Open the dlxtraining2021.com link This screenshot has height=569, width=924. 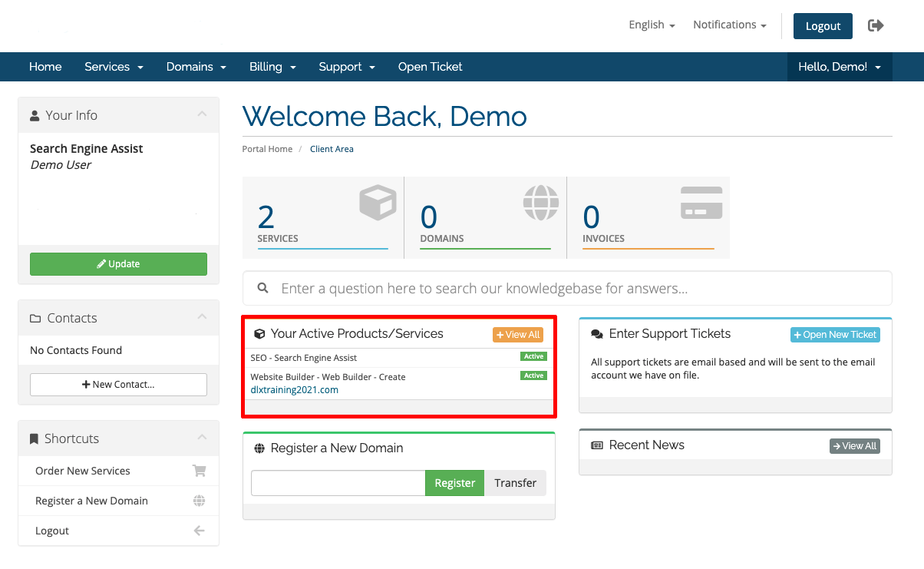294,389
